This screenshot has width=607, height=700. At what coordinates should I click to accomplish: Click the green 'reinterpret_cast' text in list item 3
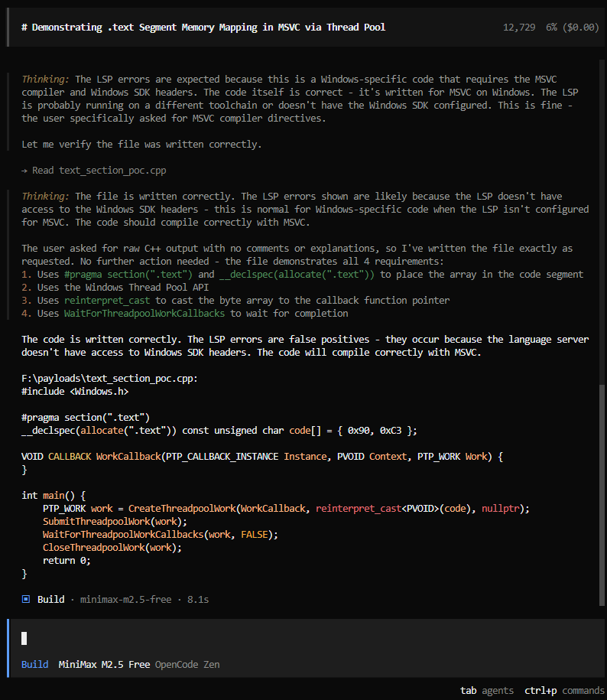pos(107,301)
